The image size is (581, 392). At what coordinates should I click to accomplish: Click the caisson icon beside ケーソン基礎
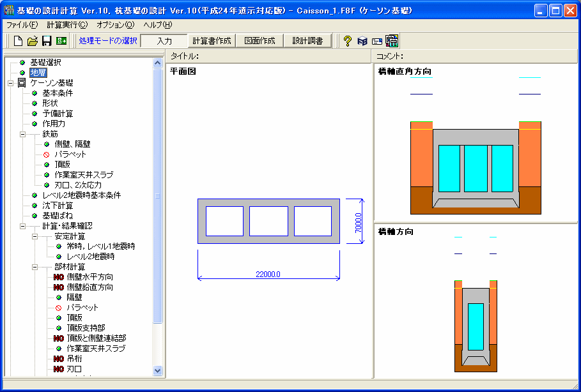pos(22,82)
